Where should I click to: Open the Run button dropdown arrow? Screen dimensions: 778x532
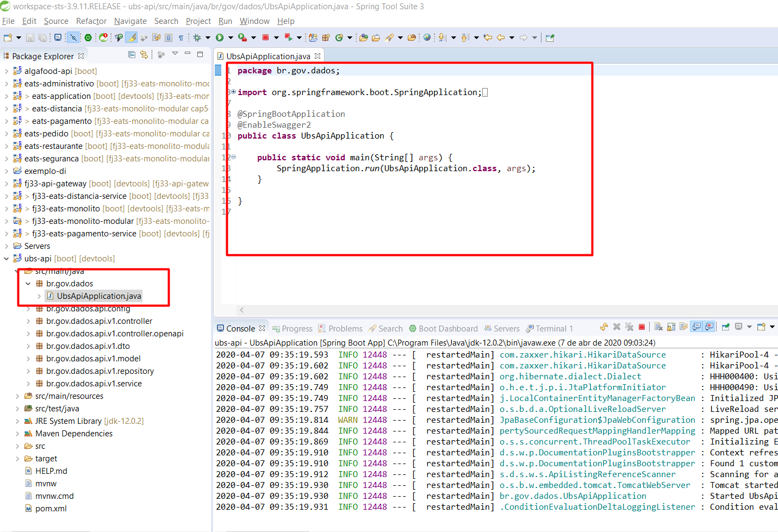pyautogui.click(x=231, y=37)
